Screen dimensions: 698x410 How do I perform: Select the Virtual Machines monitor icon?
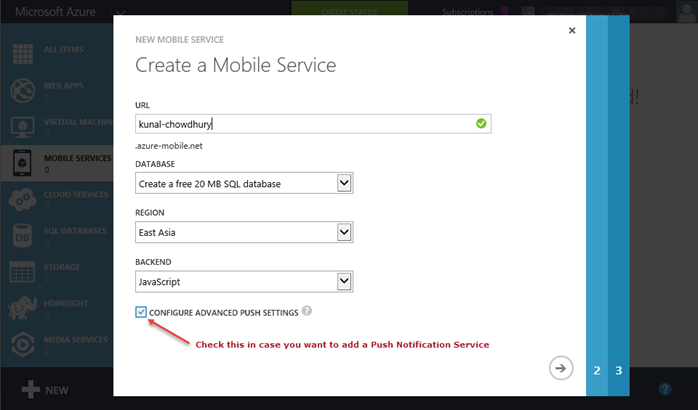click(x=22, y=127)
